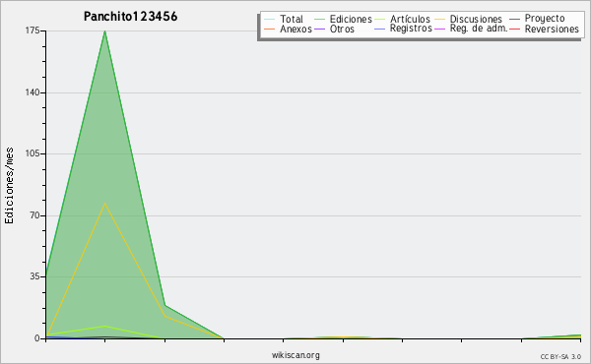Screen dimensions: 591x364
Task: Click the yellow Discusiones line peak
Action: [104, 204]
